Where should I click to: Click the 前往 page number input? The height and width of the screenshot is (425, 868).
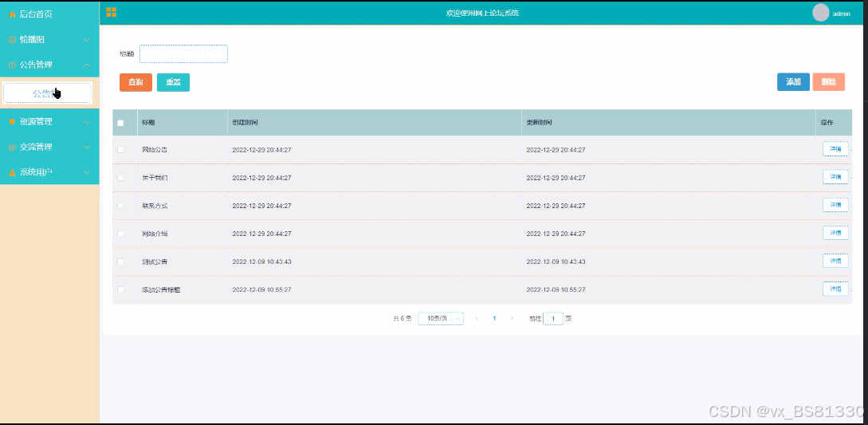pyautogui.click(x=553, y=319)
